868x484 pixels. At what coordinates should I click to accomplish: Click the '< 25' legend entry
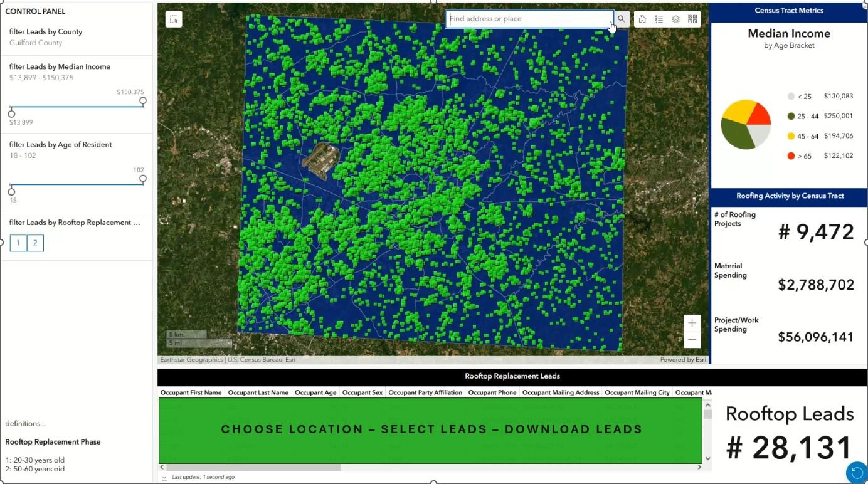coord(820,96)
